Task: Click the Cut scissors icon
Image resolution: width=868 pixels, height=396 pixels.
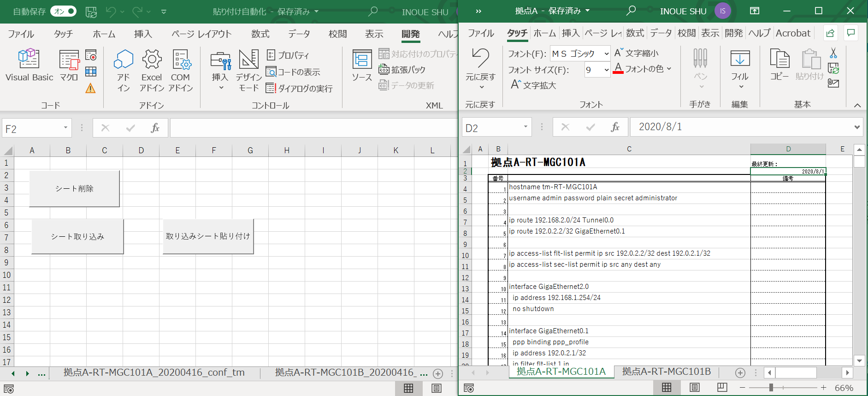Action: (833, 54)
